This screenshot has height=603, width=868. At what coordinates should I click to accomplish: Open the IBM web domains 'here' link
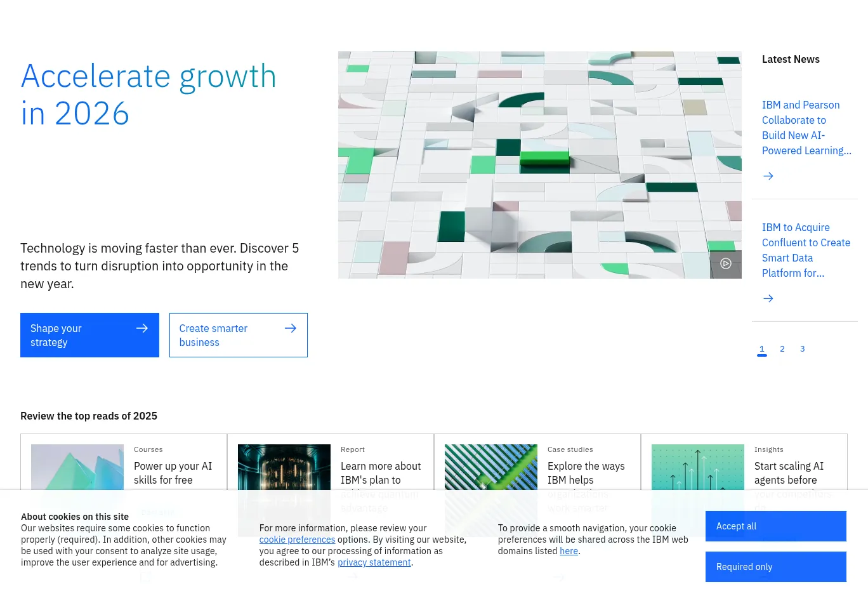pos(569,551)
